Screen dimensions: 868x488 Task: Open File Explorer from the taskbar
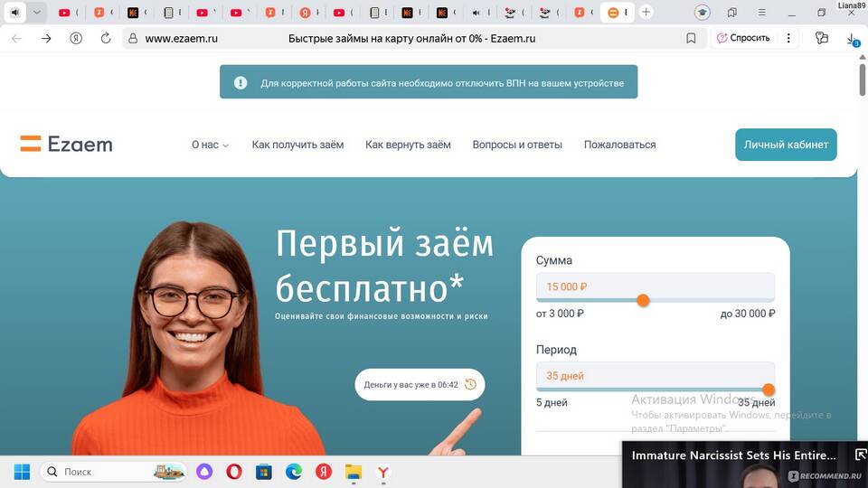(x=354, y=472)
